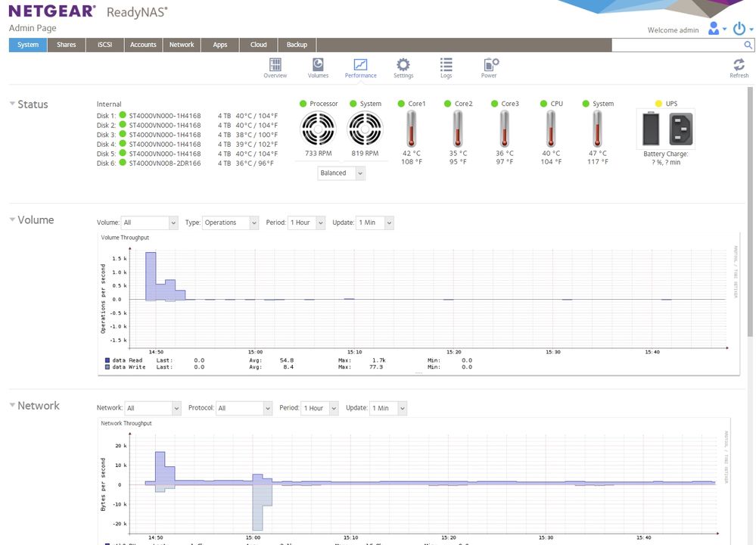Click the Core2 thermometer icon
756x545 pixels.
click(x=458, y=129)
